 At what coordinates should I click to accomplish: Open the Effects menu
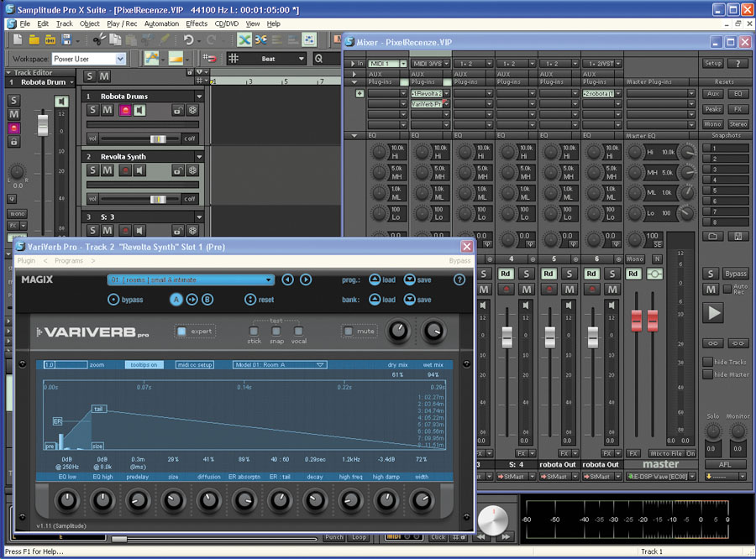click(197, 24)
